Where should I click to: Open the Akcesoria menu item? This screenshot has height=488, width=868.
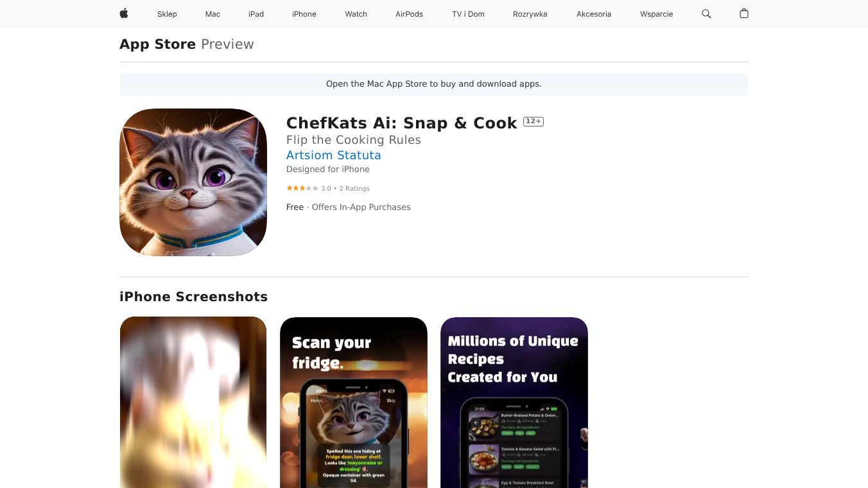pyautogui.click(x=594, y=14)
